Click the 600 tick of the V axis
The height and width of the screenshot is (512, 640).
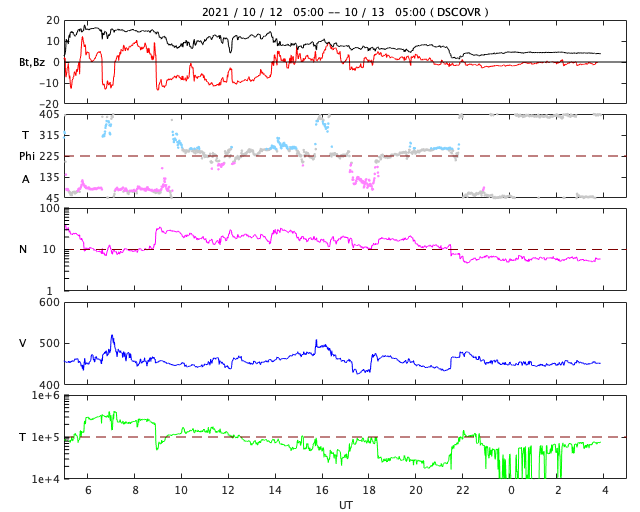click(49, 303)
